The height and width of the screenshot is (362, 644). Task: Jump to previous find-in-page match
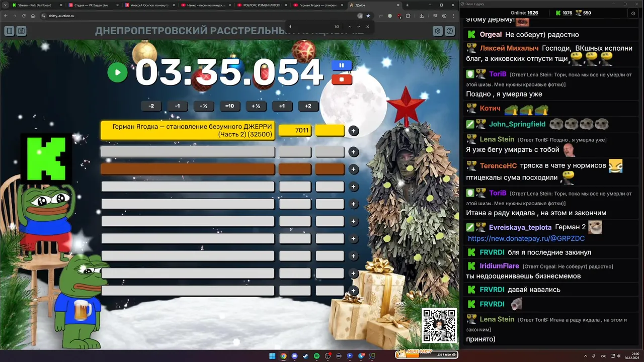(x=350, y=27)
